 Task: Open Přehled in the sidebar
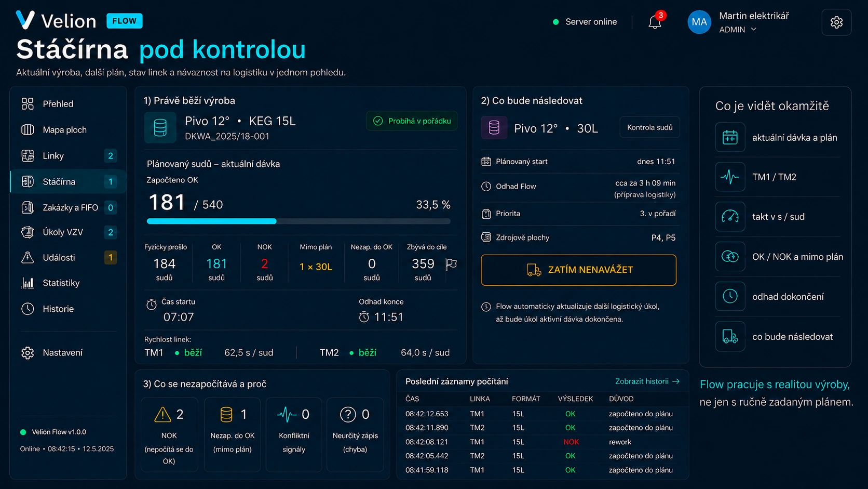[x=68, y=104]
